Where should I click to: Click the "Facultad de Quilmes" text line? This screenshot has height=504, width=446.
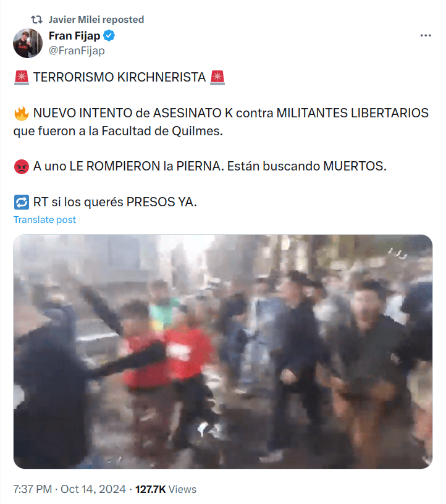point(118,131)
